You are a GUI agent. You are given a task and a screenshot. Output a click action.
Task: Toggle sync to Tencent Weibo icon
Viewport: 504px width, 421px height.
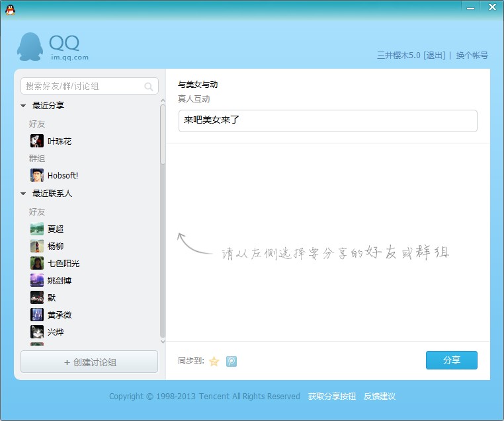click(231, 361)
